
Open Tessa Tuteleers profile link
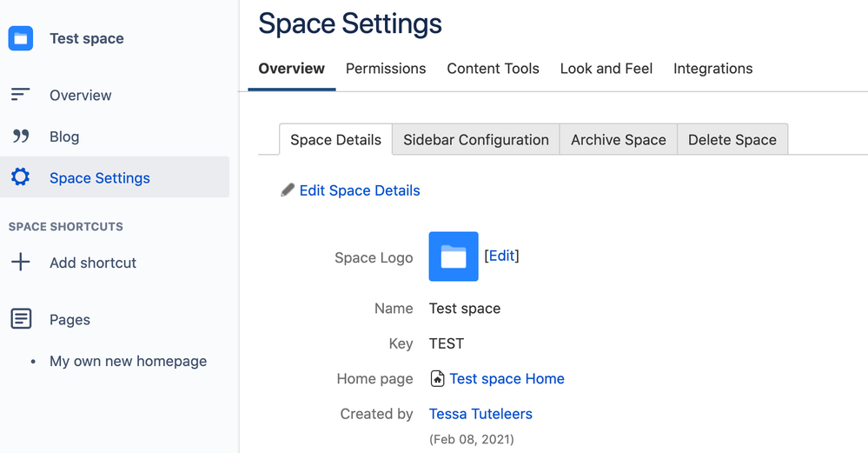point(480,414)
